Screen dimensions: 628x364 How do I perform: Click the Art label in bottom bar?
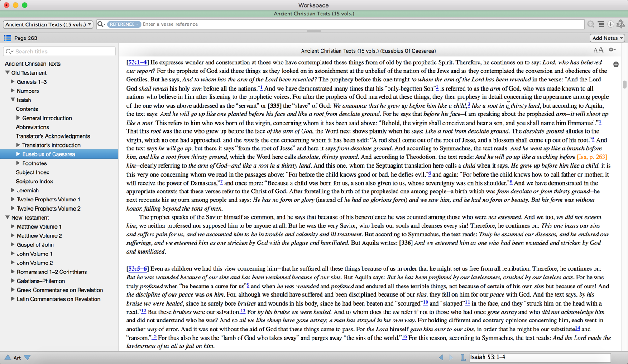point(17,358)
